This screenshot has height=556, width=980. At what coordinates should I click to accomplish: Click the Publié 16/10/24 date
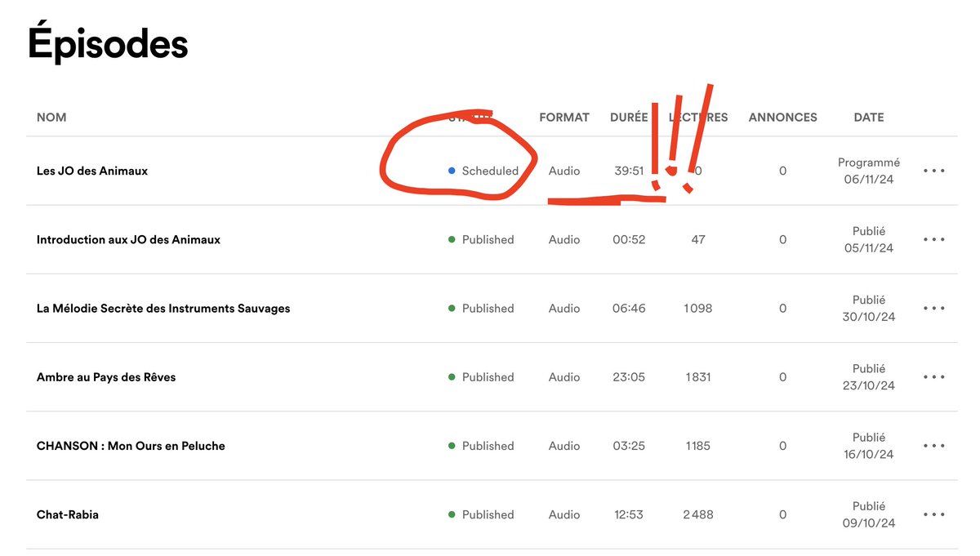click(869, 446)
